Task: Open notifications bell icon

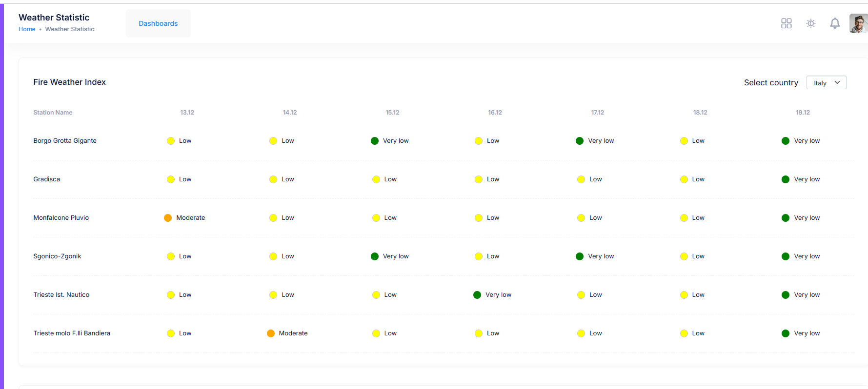Action: [835, 23]
